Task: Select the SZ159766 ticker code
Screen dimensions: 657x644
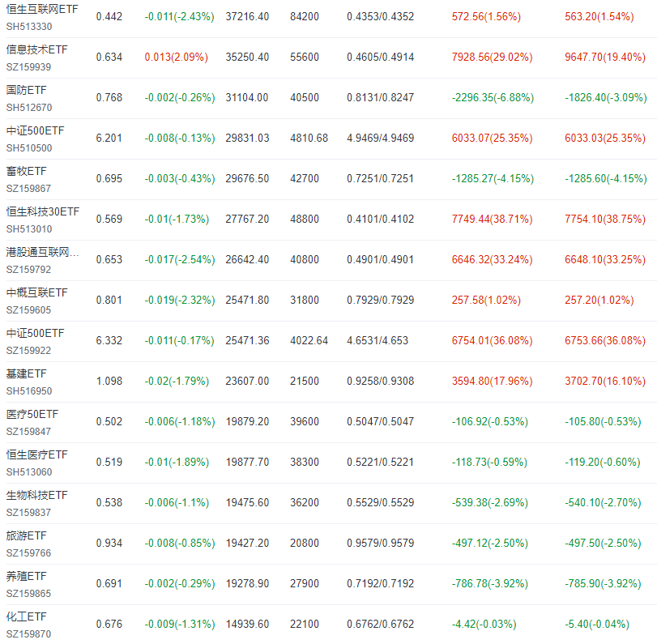Action: [x=28, y=553]
